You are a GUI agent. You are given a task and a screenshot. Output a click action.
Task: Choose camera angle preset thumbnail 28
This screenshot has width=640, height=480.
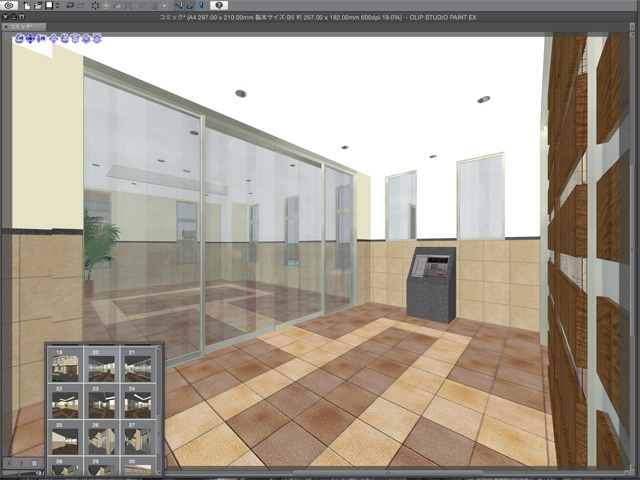click(x=65, y=466)
